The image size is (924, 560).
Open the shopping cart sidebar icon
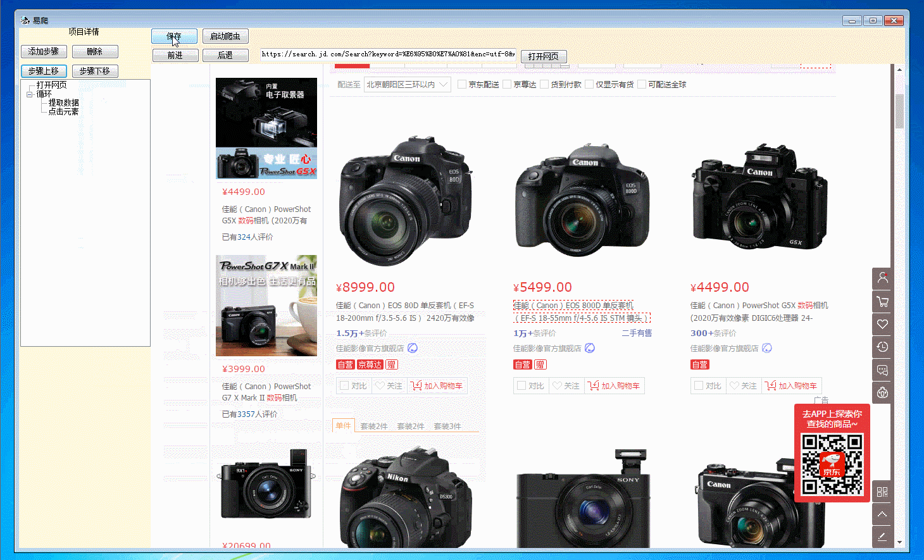point(882,301)
